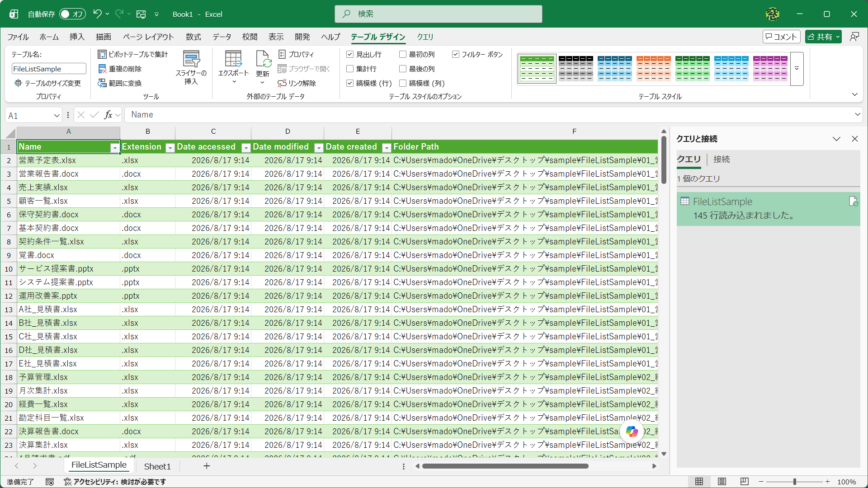Convert to Range (範囲に変換)
The height and width of the screenshot is (488, 868).
(x=120, y=83)
